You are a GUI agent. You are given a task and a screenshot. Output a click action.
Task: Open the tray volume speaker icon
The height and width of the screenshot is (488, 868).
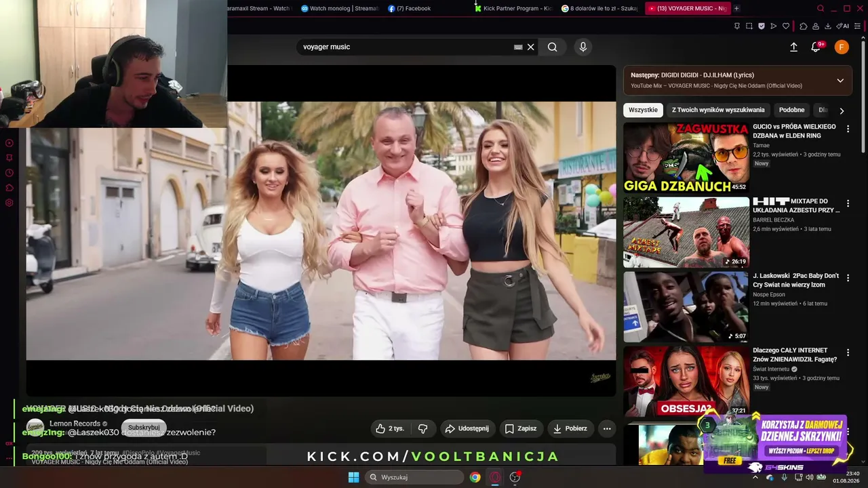point(809,477)
